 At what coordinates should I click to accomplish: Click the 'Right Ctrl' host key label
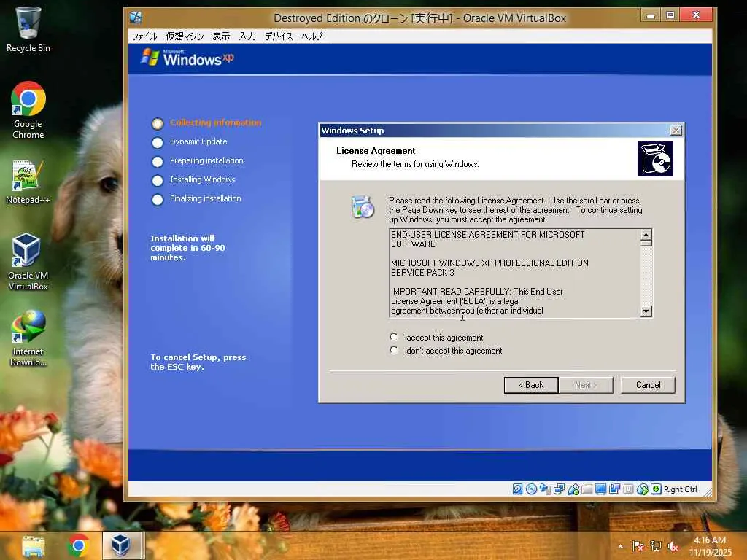tap(681, 489)
